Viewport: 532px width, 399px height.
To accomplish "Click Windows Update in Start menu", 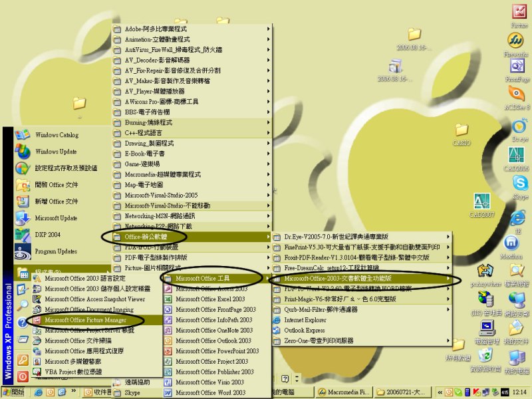I will 56,152.
